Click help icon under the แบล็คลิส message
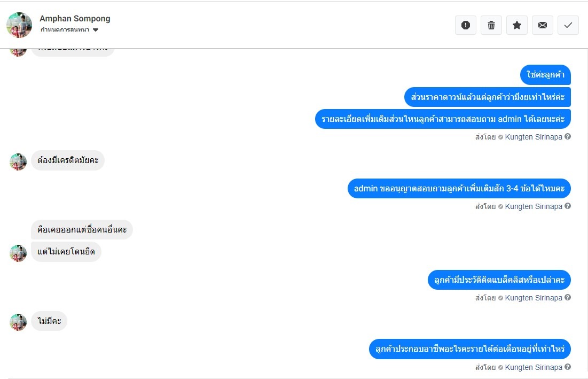 (x=568, y=298)
